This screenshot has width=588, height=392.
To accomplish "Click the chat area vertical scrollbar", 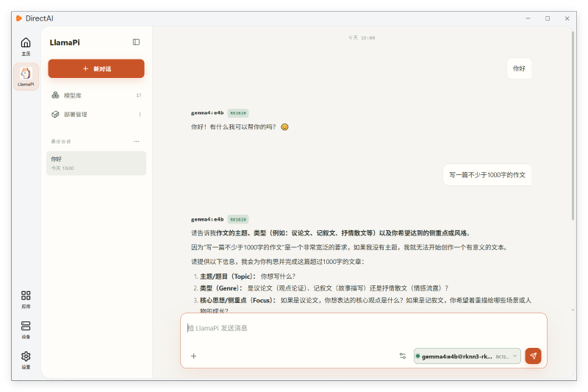I will pyautogui.click(x=573, y=126).
